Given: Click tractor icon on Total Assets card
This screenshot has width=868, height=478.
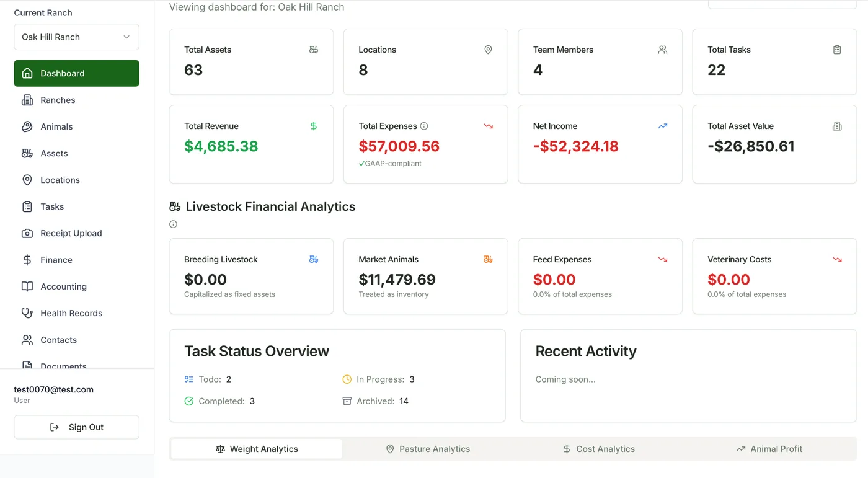Looking at the screenshot, I should [314, 50].
